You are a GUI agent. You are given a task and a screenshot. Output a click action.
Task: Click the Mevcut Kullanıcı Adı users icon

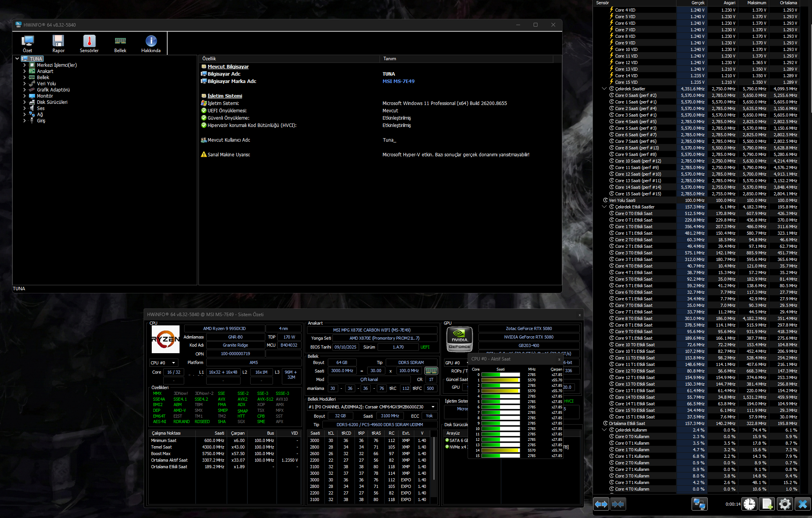point(204,140)
